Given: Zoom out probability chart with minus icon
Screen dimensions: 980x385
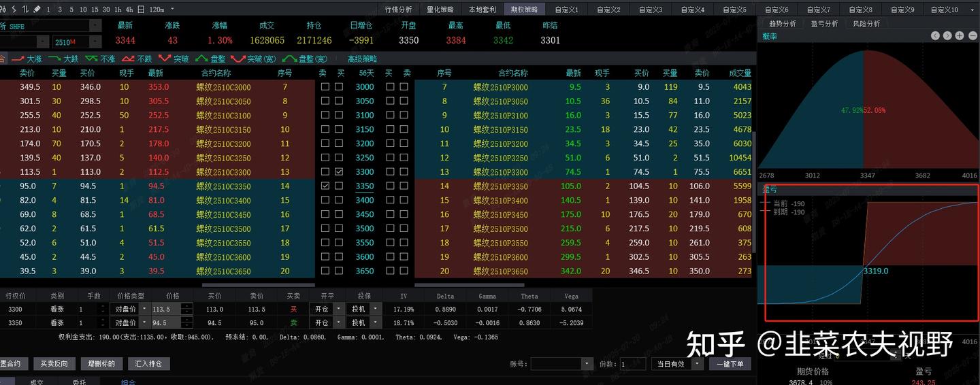Looking at the screenshot, I should [971, 36].
